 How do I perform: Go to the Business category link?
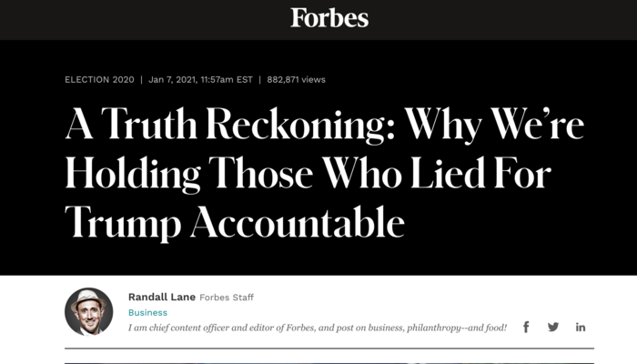[x=147, y=312]
